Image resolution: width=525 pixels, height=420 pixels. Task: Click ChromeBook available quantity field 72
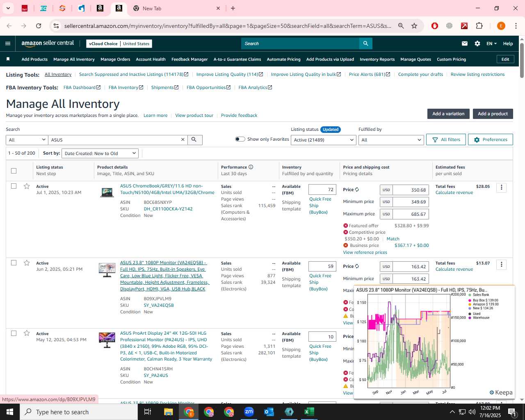click(x=322, y=189)
